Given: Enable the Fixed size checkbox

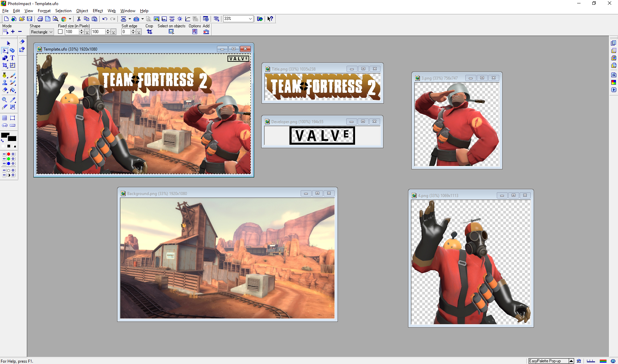Looking at the screenshot, I should [x=60, y=32].
